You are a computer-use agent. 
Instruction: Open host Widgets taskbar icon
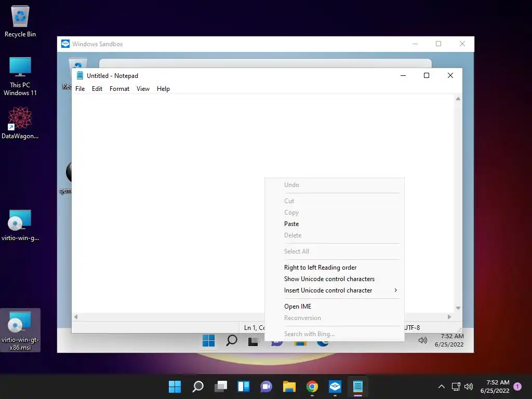coord(244,387)
